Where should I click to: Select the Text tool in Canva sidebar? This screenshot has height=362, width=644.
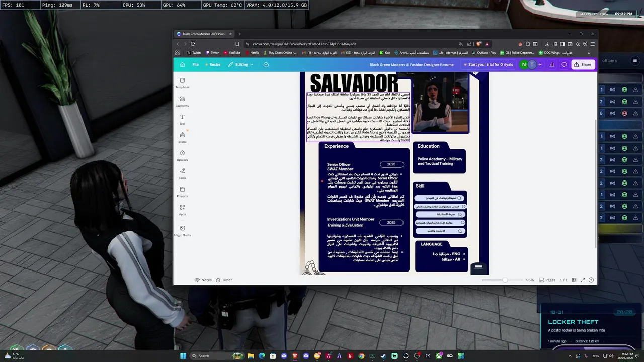[x=182, y=119]
